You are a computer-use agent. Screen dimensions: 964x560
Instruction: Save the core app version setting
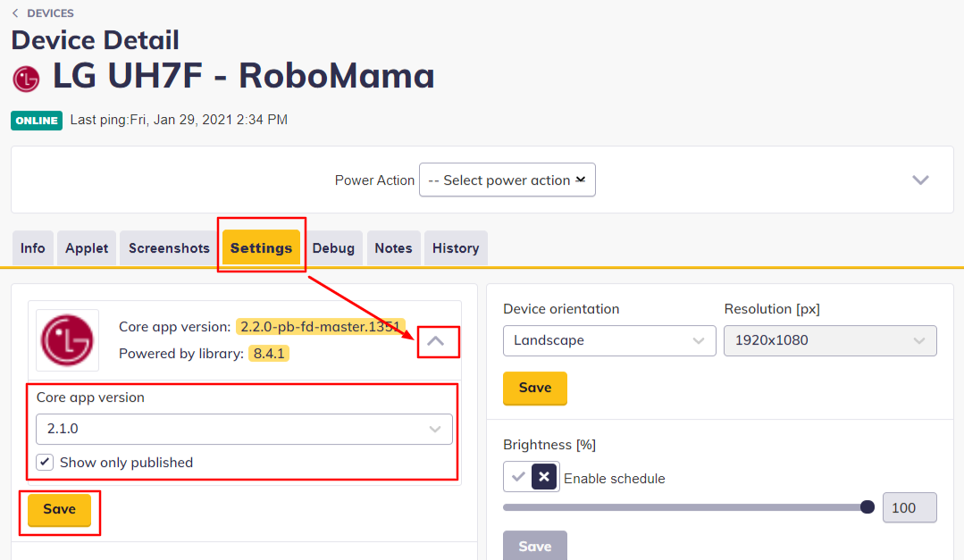click(x=59, y=509)
